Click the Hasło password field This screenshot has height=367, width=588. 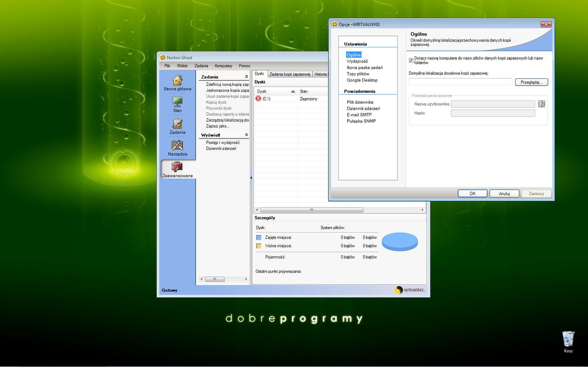click(x=493, y=113)
